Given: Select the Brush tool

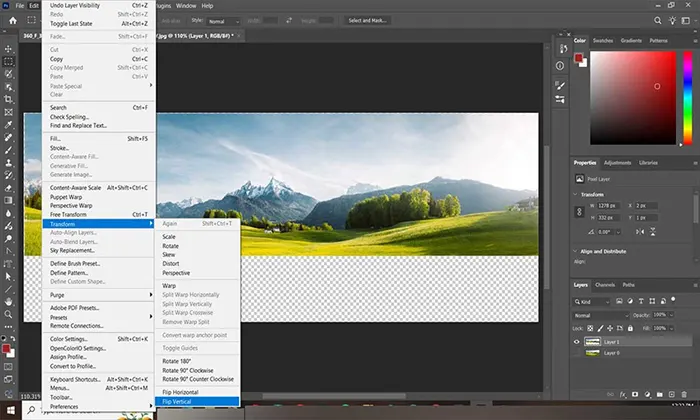Looking at the screenshot, I should pos(8,150).
